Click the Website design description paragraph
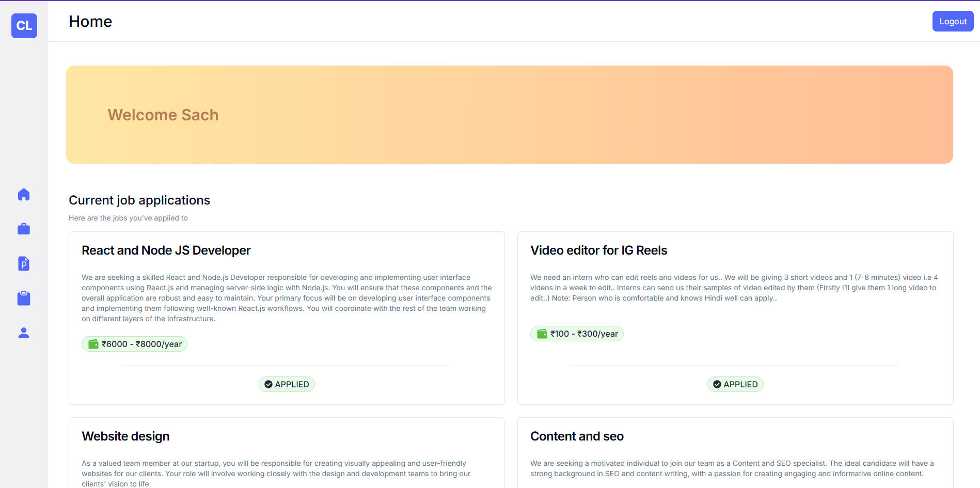Screen dimensions: 980x488 pyautogui.click(x=276, y=474)
